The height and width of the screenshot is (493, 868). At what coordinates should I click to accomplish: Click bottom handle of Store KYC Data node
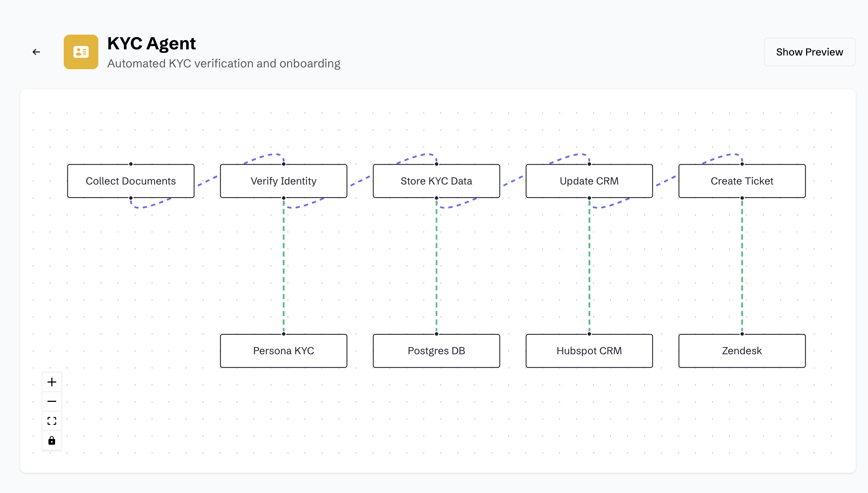(x=437, y=198)
